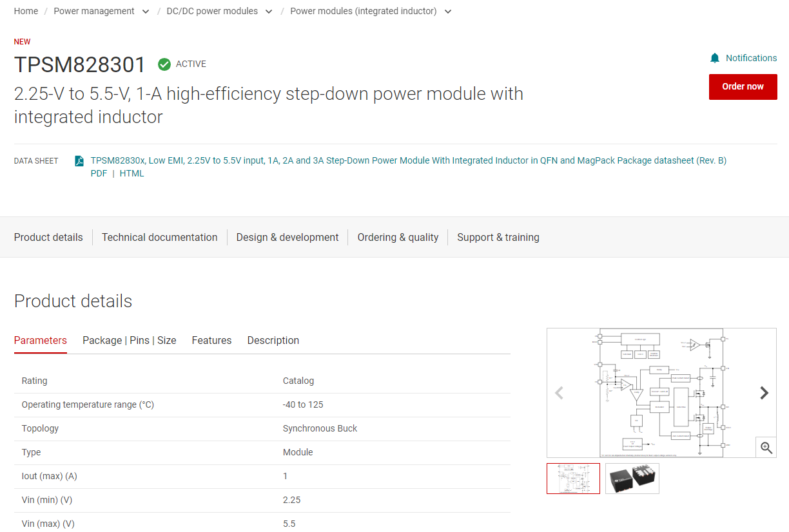The width and height of the screenshot is (789, 532).
Task: Jump to the Product details section
Action: (x=48, y=237)
